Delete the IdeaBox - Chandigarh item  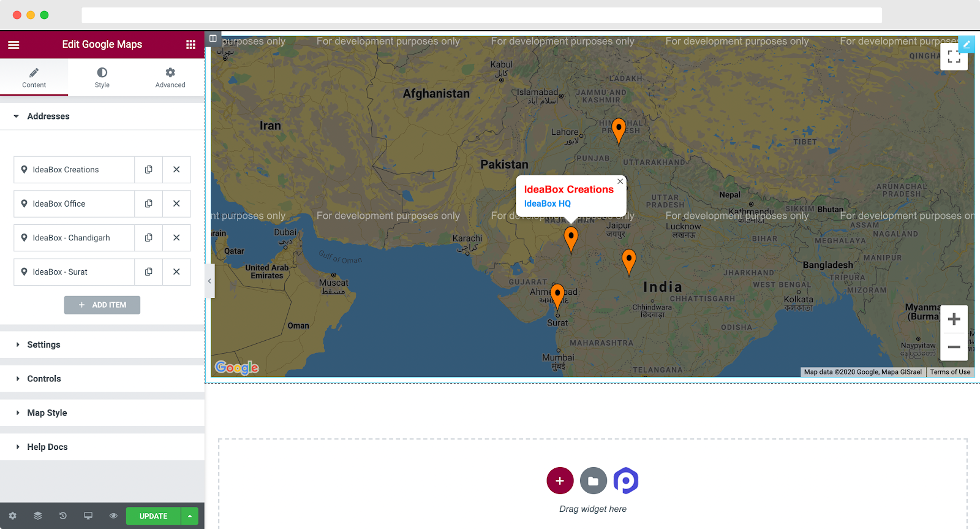(176, 238)
